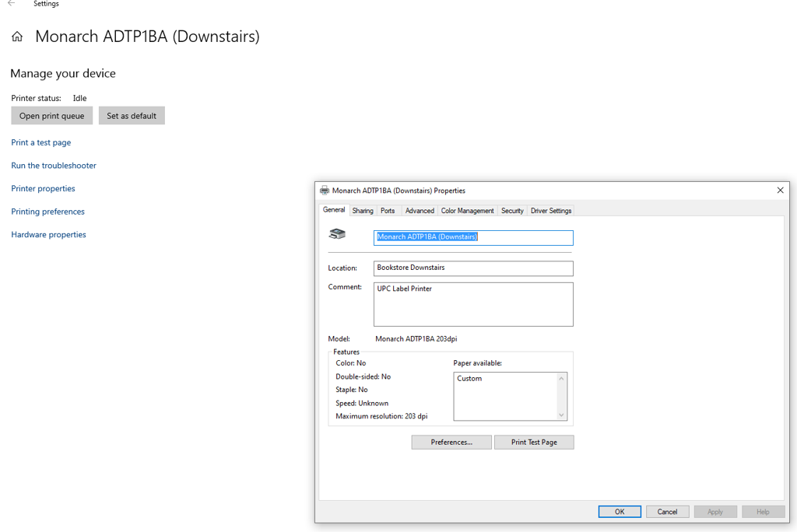This screenshot has height=532, width=797.
Task: Click the printer icon in dialog title bar
Action: tap(325, 191)
